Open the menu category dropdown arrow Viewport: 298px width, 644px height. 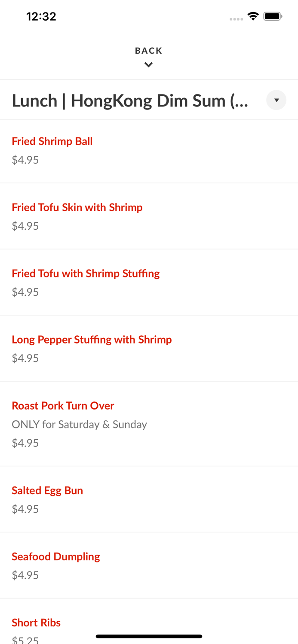[x=276, y=100]
